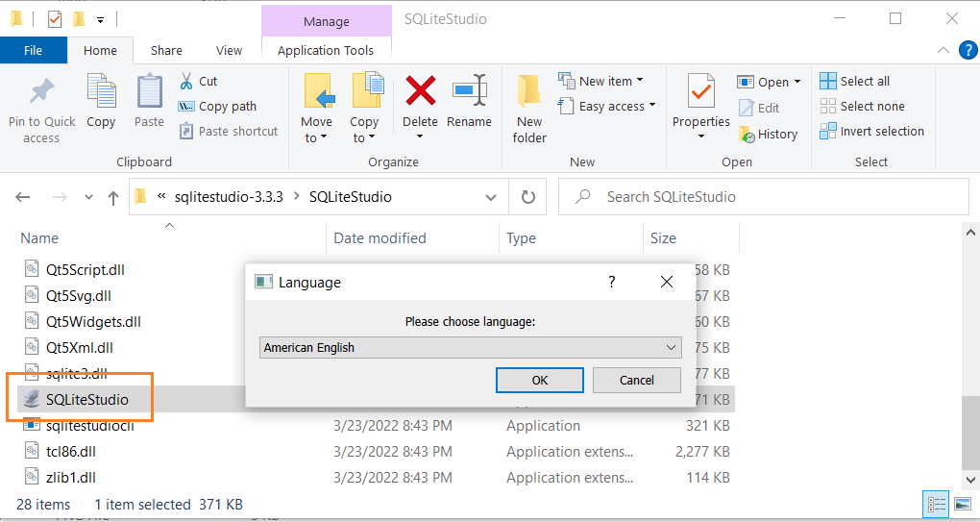The width and height of the screenshot is (980, 522).
Task: Click the Language dialog help question mark
Action: (x=612, y=282)
